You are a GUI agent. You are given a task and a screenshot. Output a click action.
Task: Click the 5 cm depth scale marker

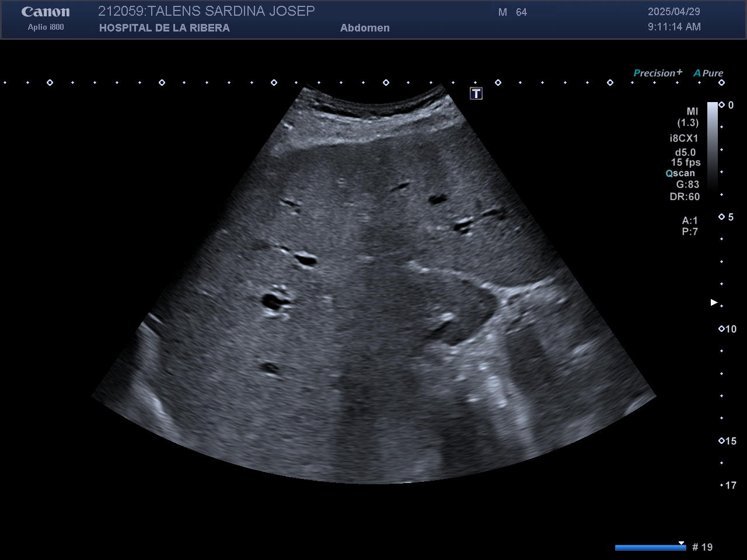727,217
